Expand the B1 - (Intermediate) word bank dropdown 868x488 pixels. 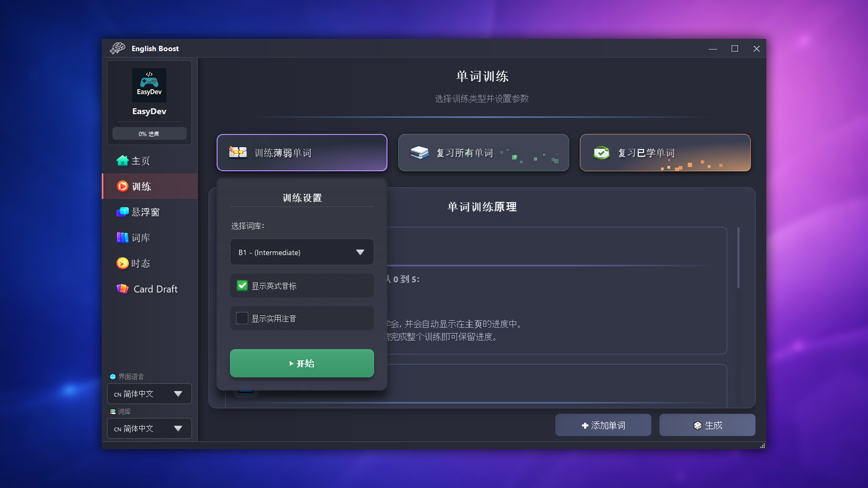(x=302, y=252)
